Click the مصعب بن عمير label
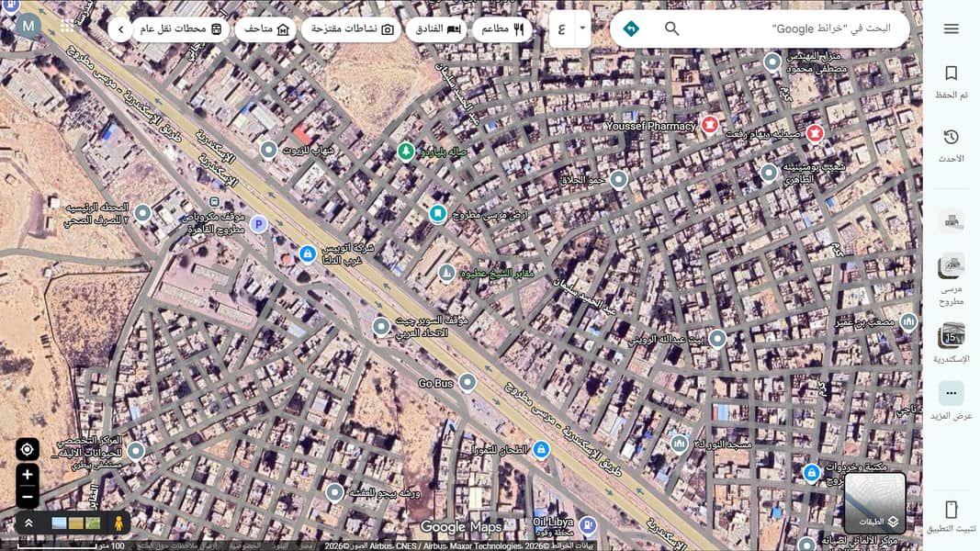The width and height of the screenshot is (980, 551). click(865, 322)
